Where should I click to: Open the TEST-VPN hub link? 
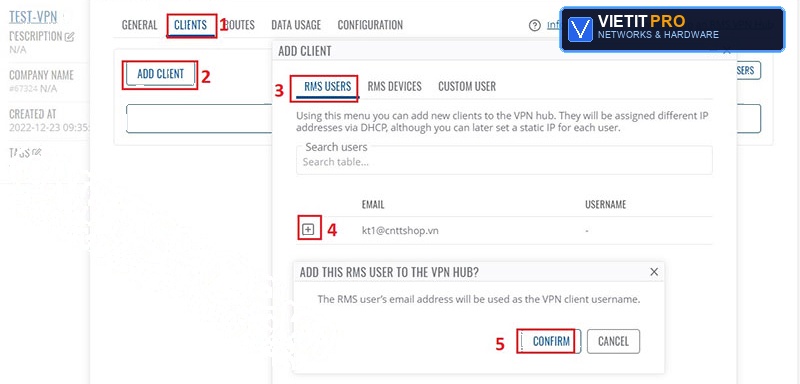pos(33,17)
